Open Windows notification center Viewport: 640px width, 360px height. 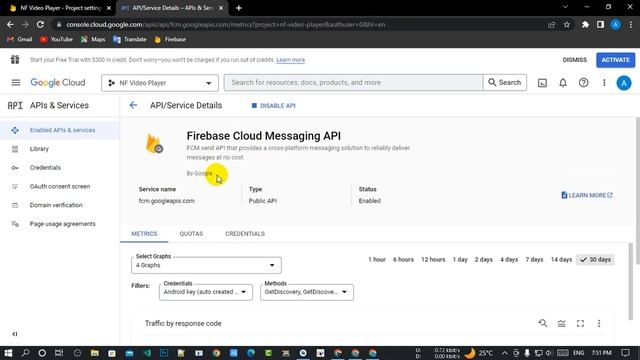(625, 353)
